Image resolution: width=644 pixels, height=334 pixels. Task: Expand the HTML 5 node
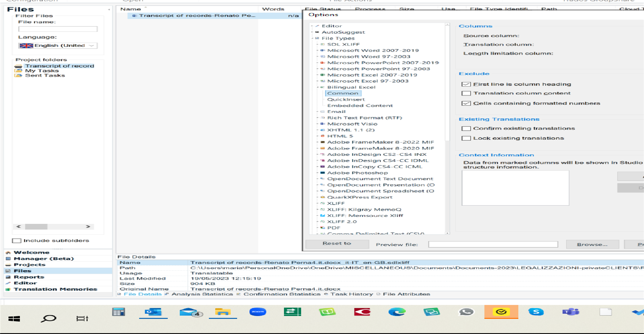coord(317,136)
